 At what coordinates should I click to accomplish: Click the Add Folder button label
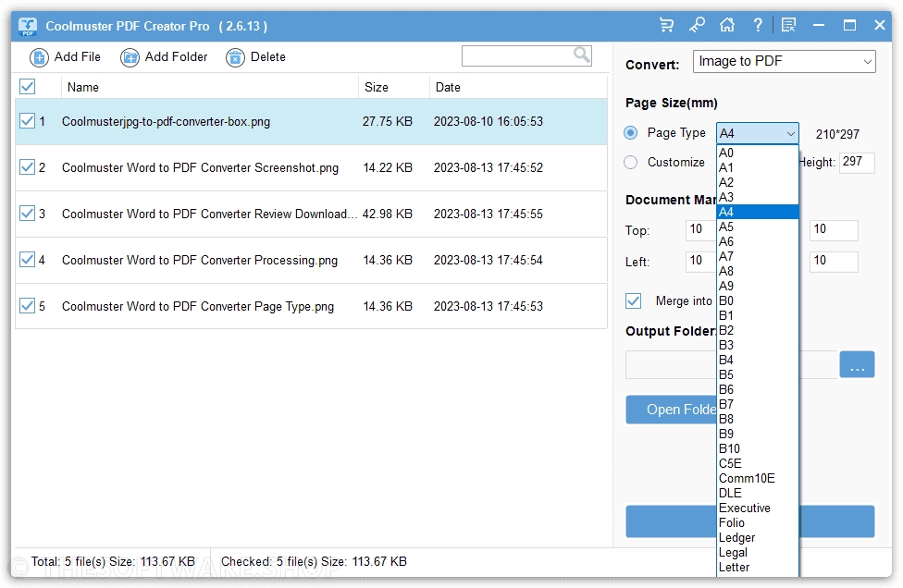tap(176, 57)
